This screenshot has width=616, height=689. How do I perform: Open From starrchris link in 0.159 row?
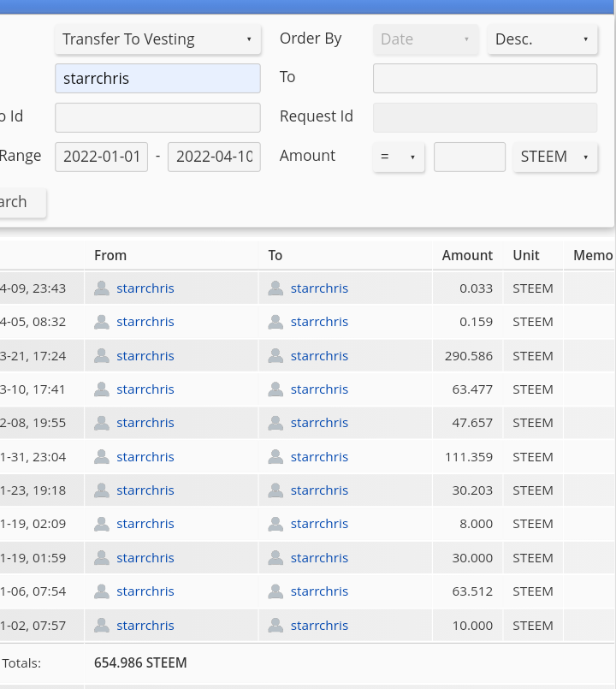pos(145,322)
